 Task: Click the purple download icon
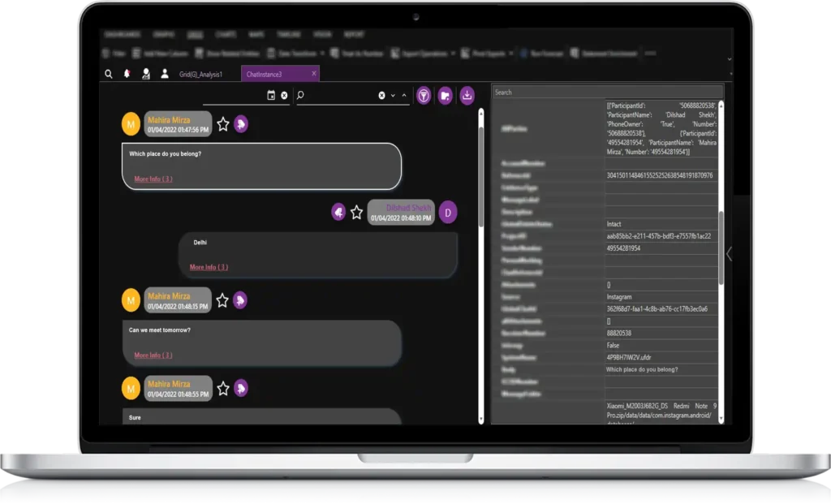coord(467,96)
